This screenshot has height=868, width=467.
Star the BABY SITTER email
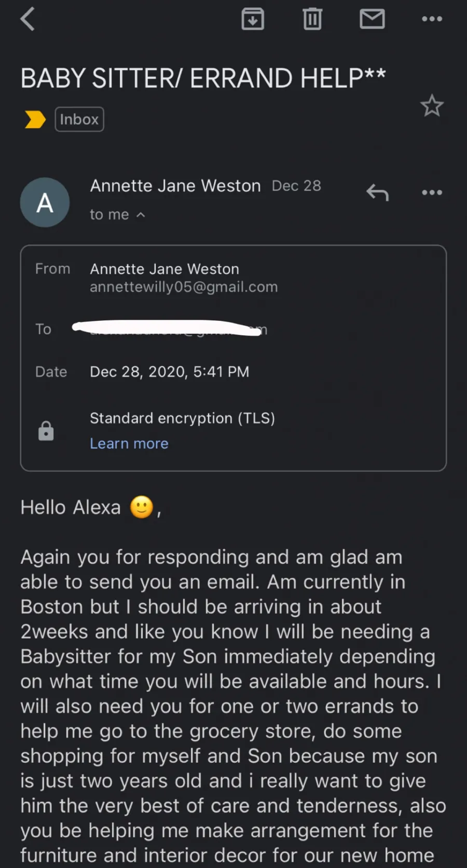coord(432,106)
